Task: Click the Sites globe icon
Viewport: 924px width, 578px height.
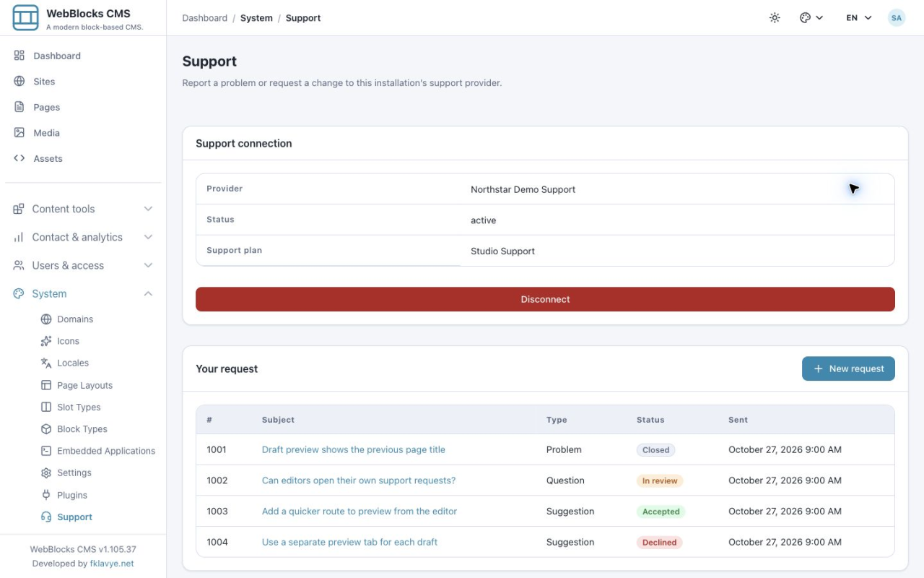Action: (x=19, y=82)
